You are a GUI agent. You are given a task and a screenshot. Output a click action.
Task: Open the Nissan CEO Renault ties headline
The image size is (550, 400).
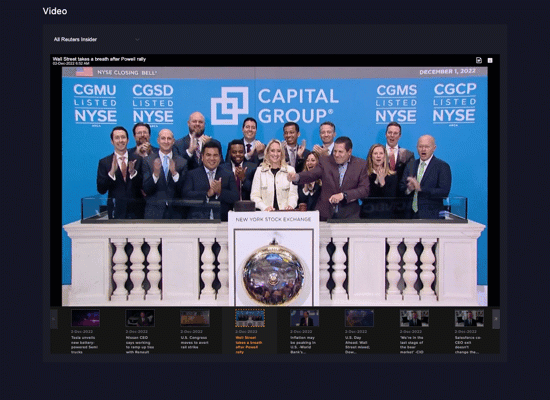tap(140, 345)
